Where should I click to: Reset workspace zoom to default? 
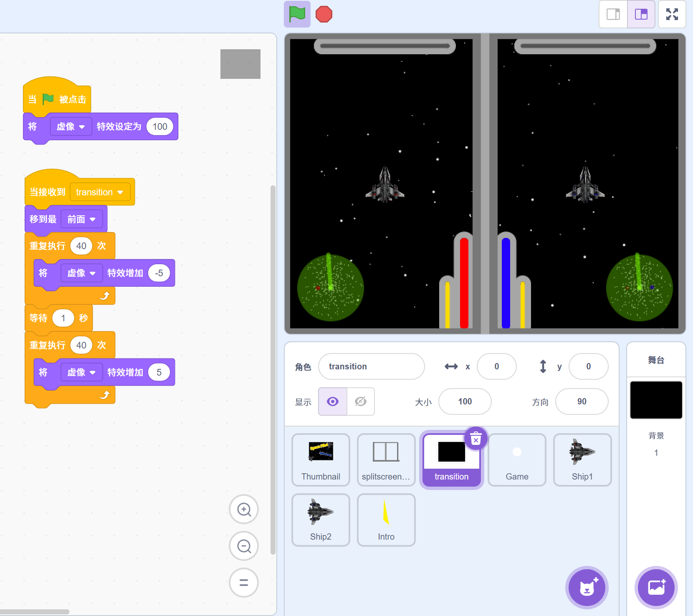click(244, 583)
